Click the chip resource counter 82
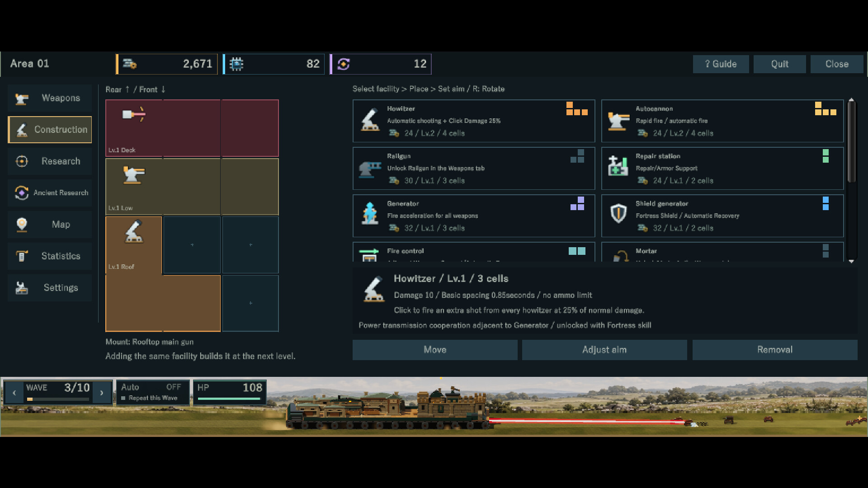Screen dimensions: 868x488 [274, 64]
